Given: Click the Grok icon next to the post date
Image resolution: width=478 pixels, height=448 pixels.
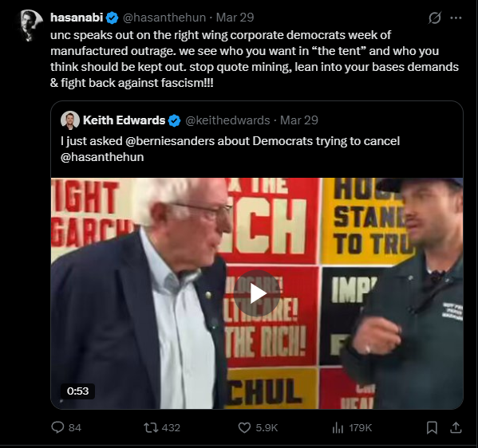Looking at the screenshot, I should click(434, 18).
